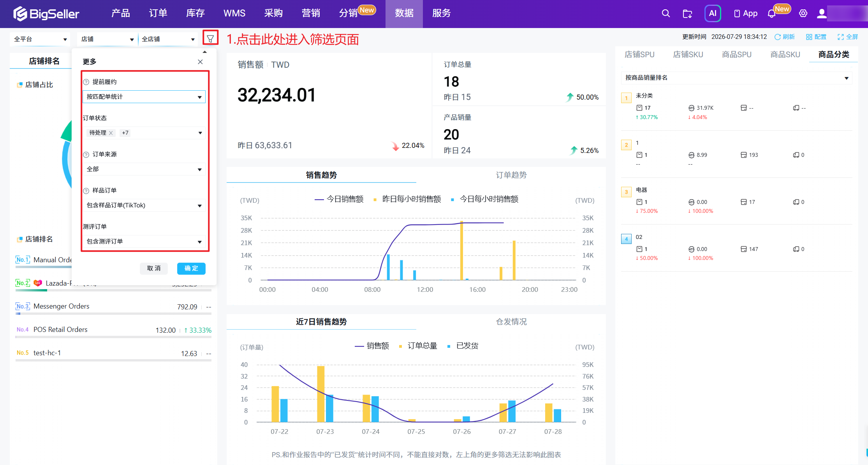Open the 按匹配单统计 dropdown
This screenshot has height=465, width=868.
[x=144, y=97]
